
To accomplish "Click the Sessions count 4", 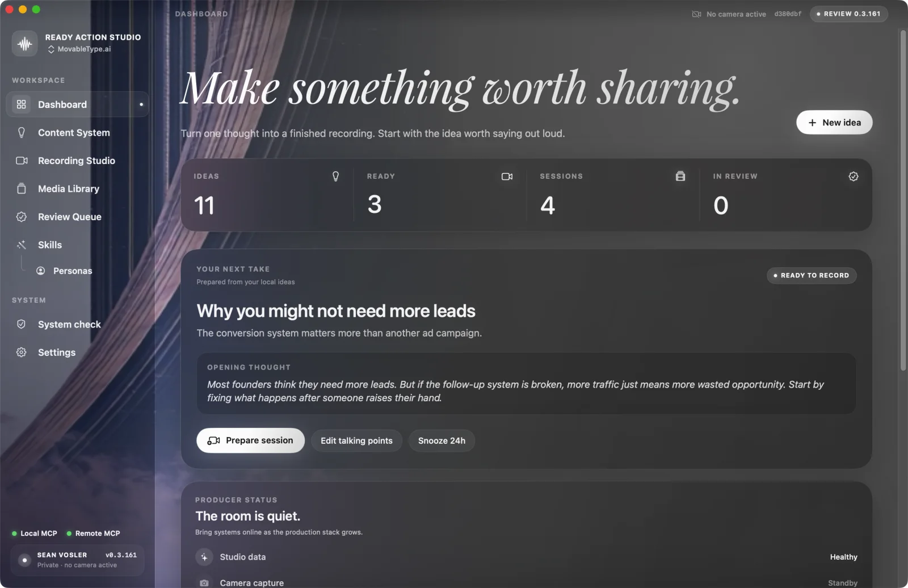I will click(548, 205).
